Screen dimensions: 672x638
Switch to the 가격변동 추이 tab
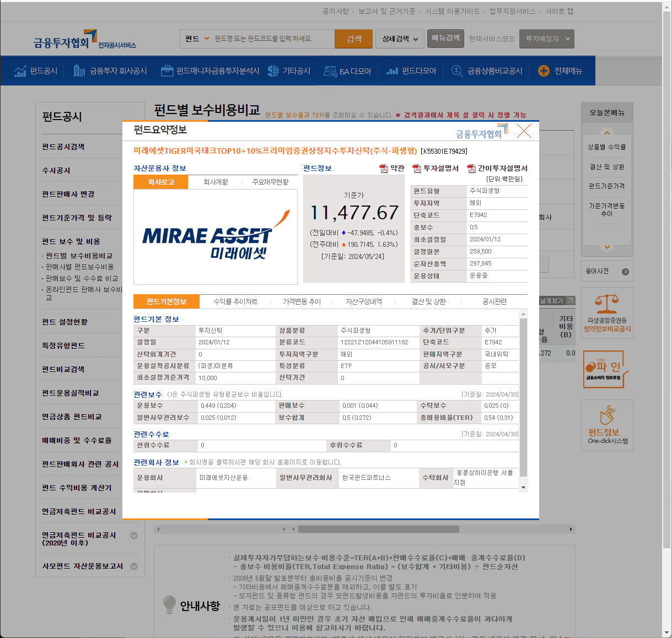point(302,301)
